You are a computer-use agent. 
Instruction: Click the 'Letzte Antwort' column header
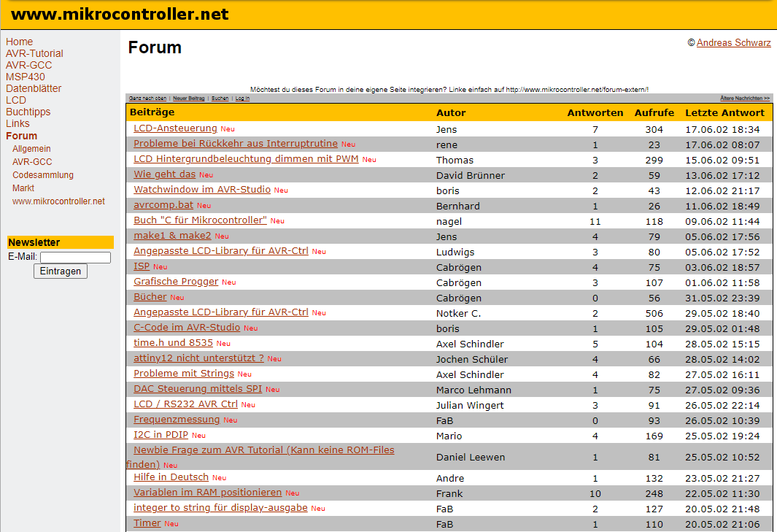[x=724, y=113]
